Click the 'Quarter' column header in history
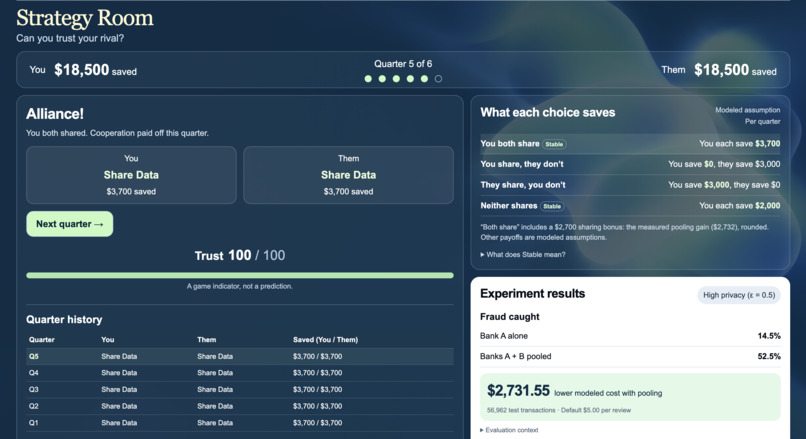This screenshot has height=439, width=806. tap(42, 340)
